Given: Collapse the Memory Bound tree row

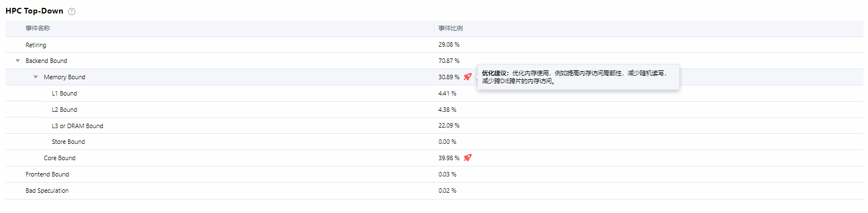Looking at the screenshot, I should (36, 77).
